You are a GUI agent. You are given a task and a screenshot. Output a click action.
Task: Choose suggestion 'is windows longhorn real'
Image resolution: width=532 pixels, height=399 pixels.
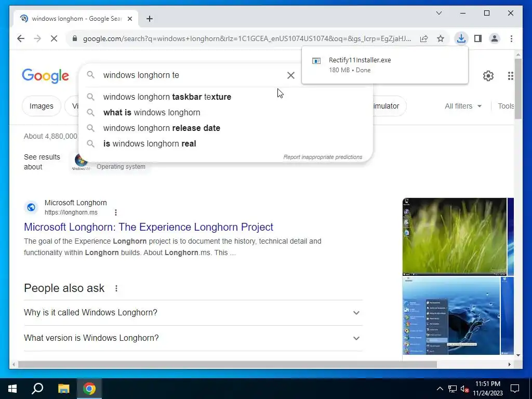tap(225, 144)
